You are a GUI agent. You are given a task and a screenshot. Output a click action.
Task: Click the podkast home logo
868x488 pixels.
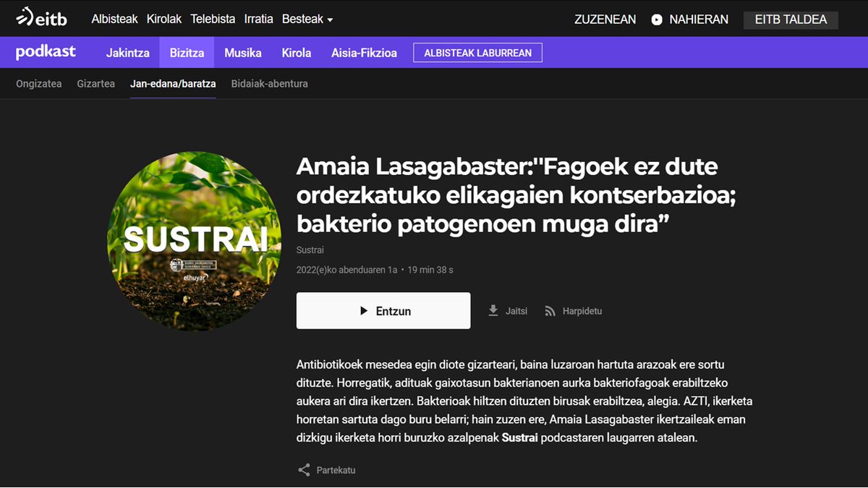point(46,52)
